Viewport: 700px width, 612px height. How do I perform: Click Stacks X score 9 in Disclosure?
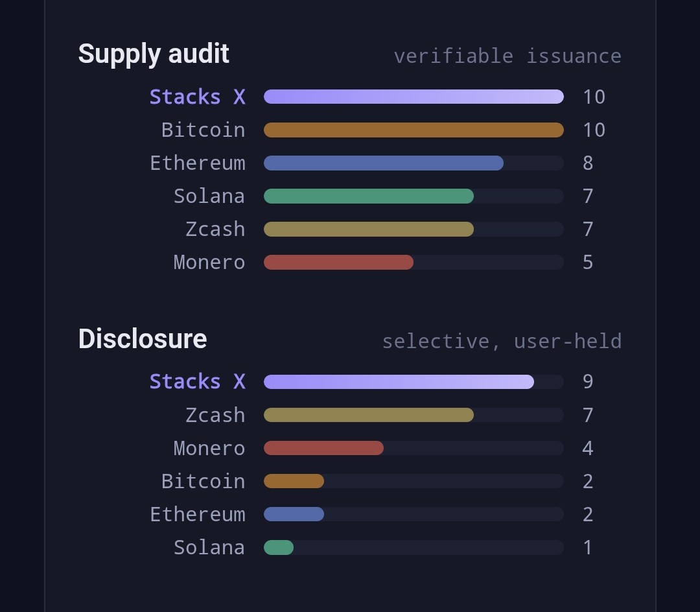tap(588, 382)
